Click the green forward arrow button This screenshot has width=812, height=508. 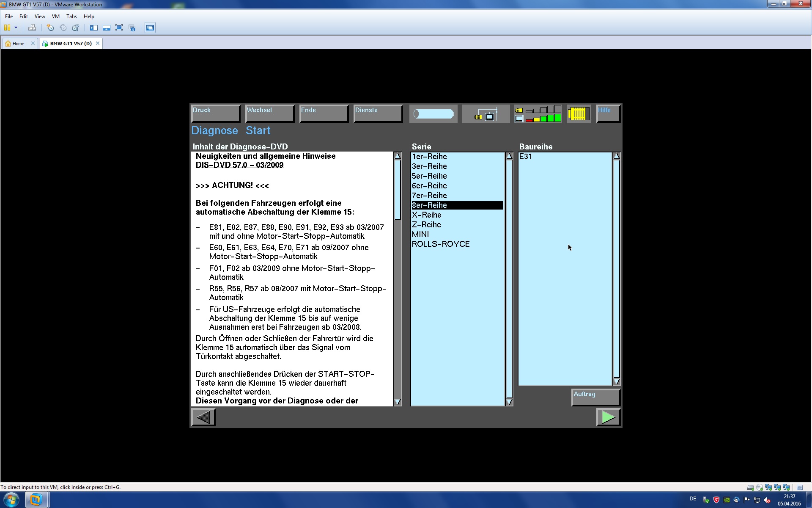(608, 417)
